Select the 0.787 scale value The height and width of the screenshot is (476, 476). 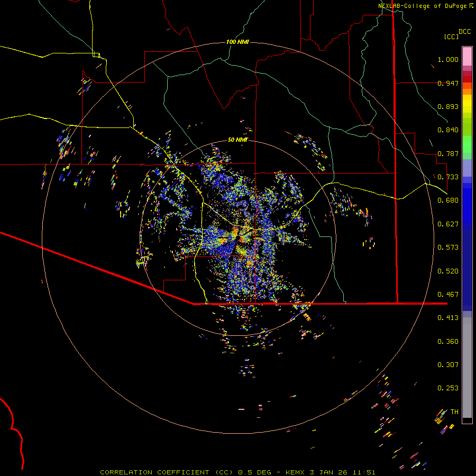pyautogui.click(x=448, y=153)
